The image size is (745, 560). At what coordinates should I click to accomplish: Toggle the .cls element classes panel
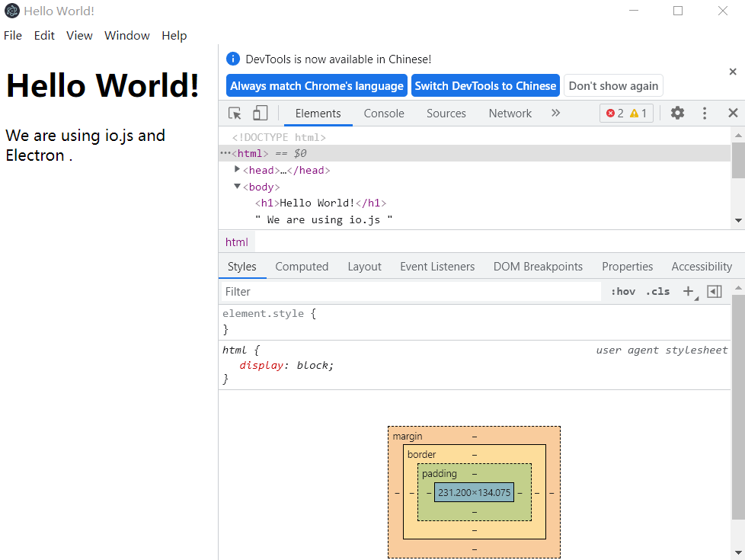[x=658, y=291]
